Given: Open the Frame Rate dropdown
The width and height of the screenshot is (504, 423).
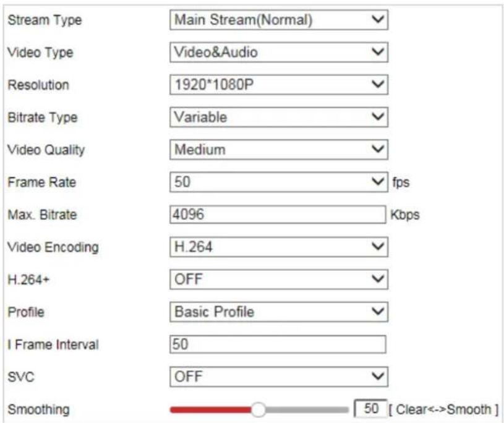Looking at the screenshot, I should pyautogui.click(x=279, y=182).
